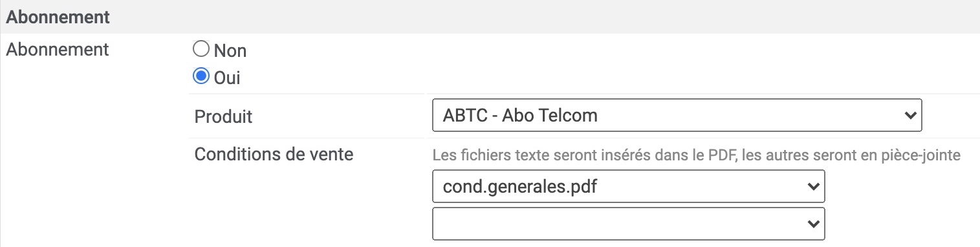This screenshot has width=980, height=247.
Task: Click the "ABTC - Abo Telcom" selected value
Action: pyautogui.click(x=520, y=116)
